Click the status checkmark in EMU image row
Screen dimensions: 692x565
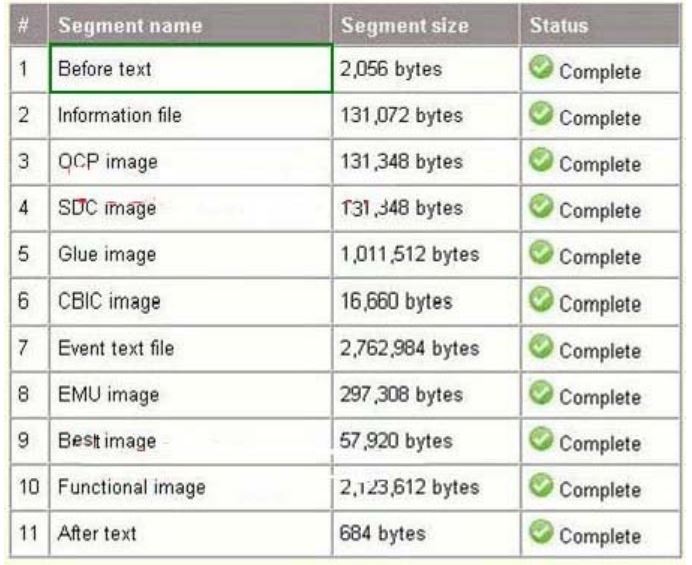pyautogui.click(x=541, y=392)
